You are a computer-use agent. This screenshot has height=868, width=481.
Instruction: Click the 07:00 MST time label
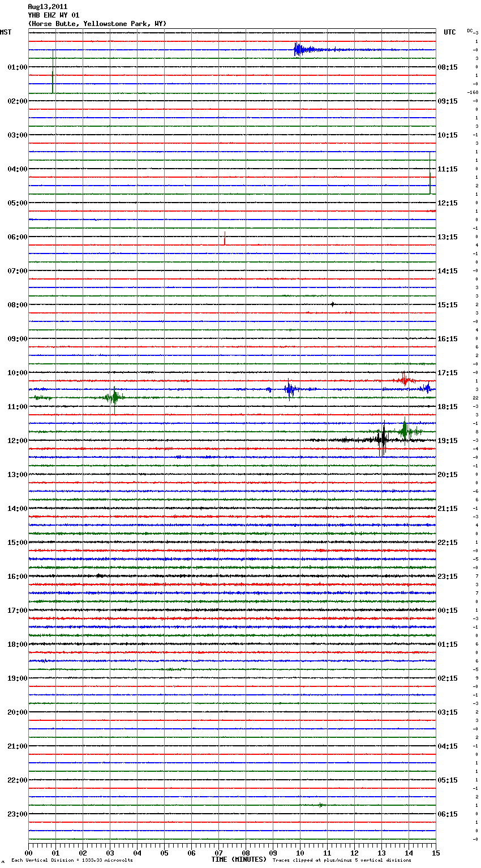(x=18, y=270)
